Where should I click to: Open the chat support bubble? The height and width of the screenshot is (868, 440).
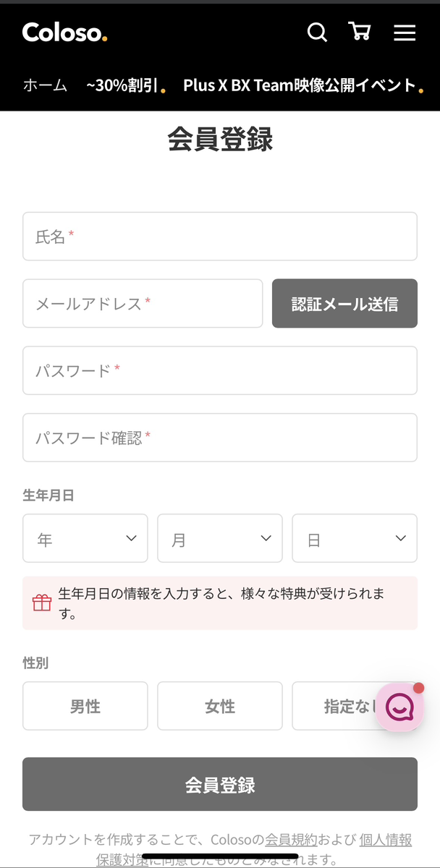pos(399,707)
